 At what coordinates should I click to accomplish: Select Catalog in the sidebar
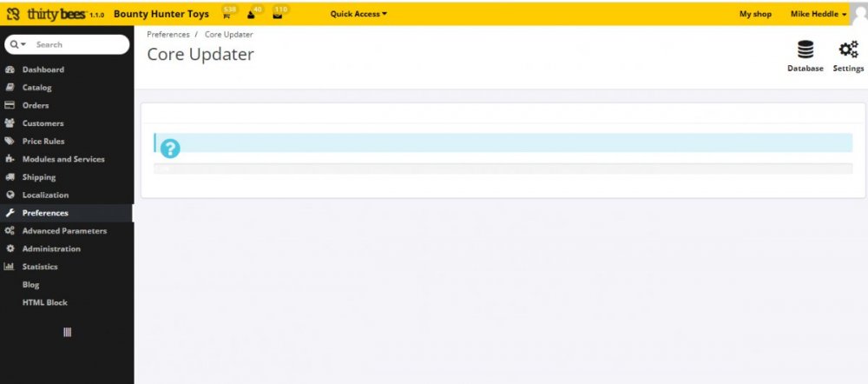36,88
